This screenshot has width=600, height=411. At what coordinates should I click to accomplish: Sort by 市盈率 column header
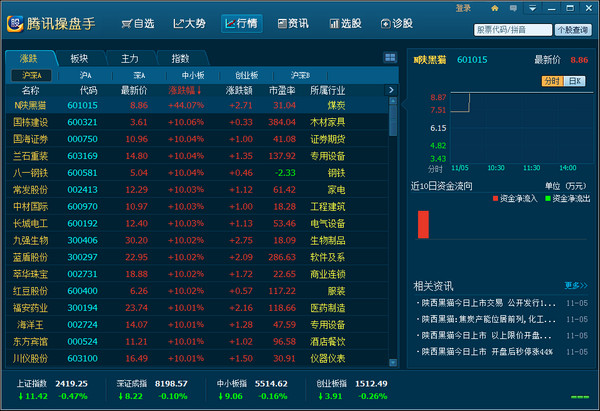(x=282, y=90)
